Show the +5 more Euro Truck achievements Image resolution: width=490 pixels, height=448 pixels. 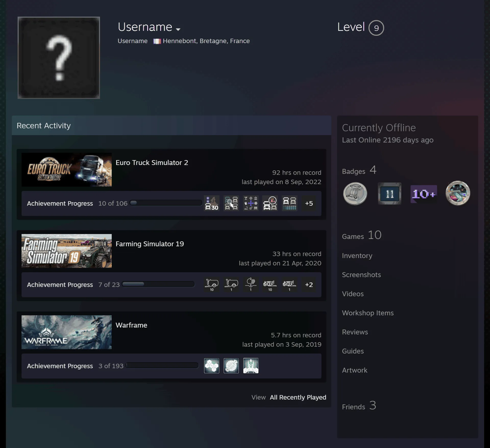coord(309,203)
